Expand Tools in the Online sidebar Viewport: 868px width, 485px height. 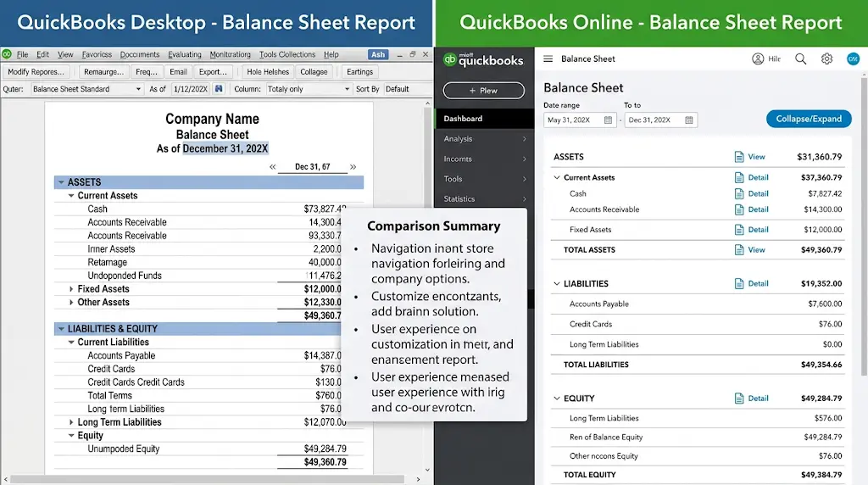pyautogui.click(x=484, y=179)
